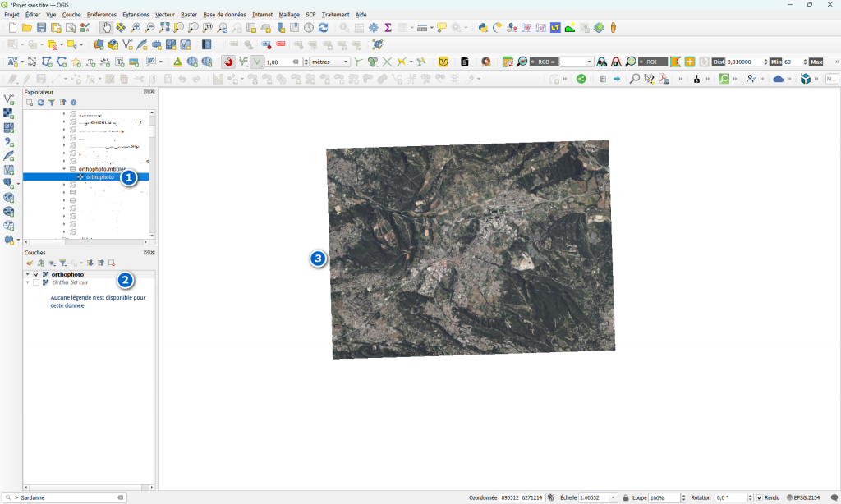Uncheck the orthophoto layer visibility checkbox
Viewport: 841px width, 504px height.
point(36,274)
